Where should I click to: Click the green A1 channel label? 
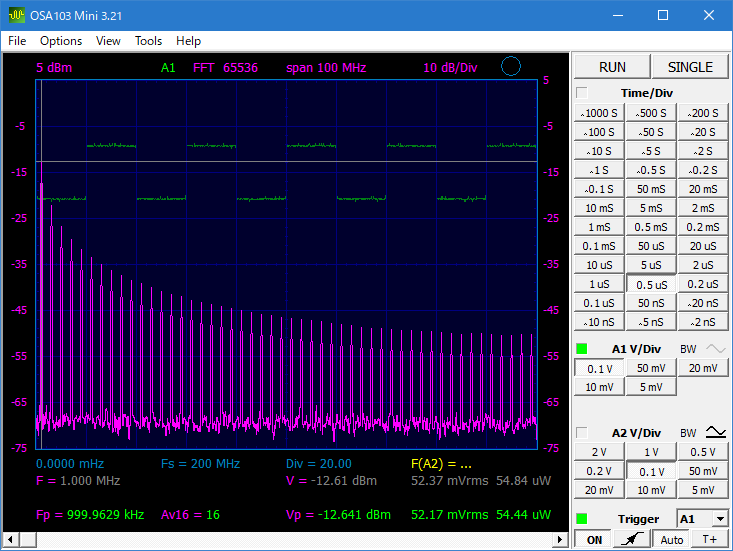coord(168,68)
